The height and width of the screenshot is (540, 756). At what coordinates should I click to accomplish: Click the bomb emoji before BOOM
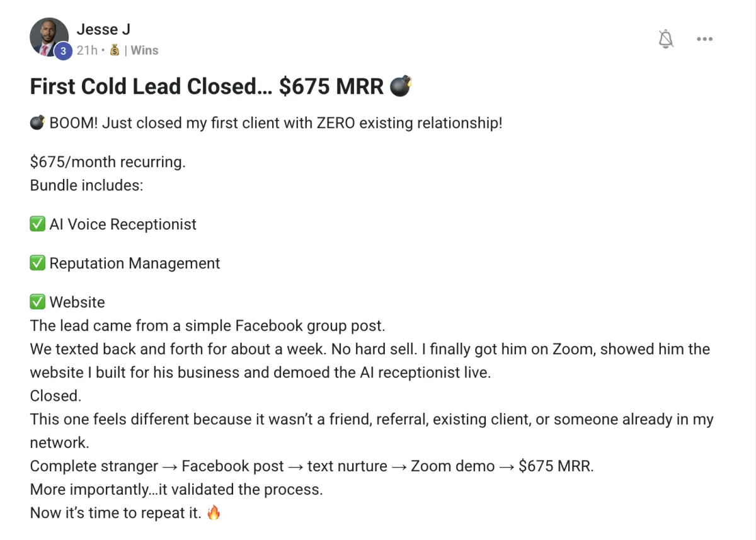[37, 123]
